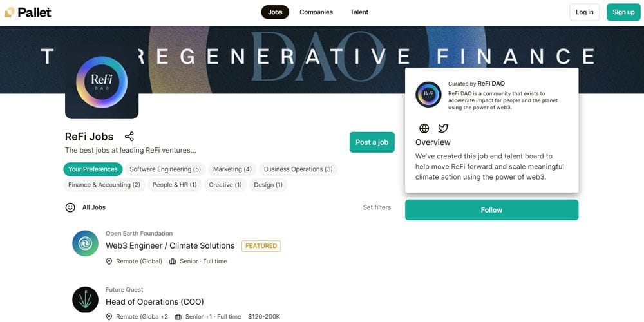The height and width of the screenshot is (322, 644).
Task: Toggle the Software Engineering (5) filter
Action: [166, 169]
